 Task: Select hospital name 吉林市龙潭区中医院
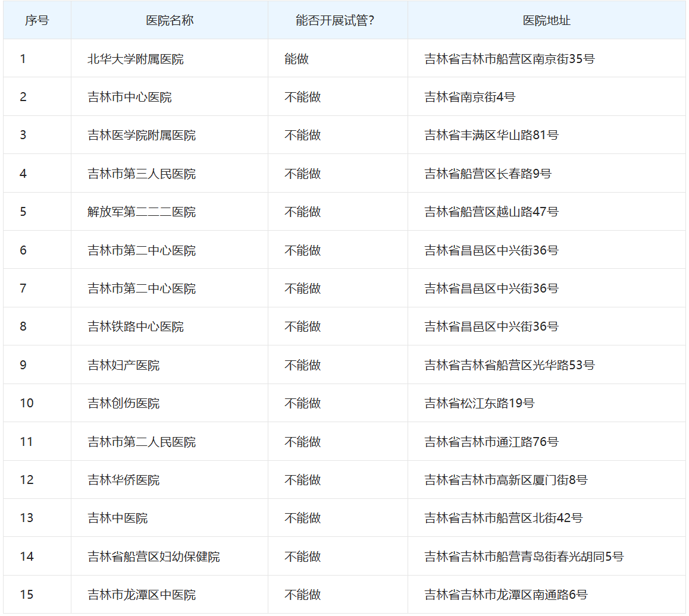142,595
